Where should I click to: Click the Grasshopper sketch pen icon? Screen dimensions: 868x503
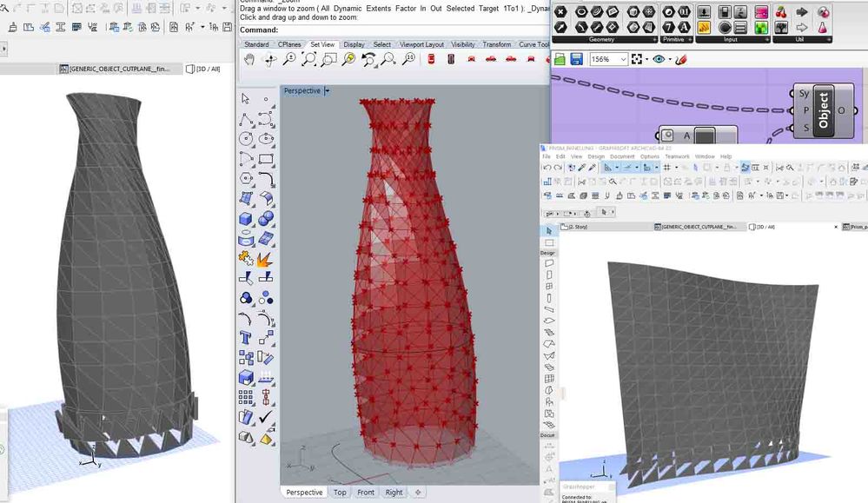(x=681, y=59)
